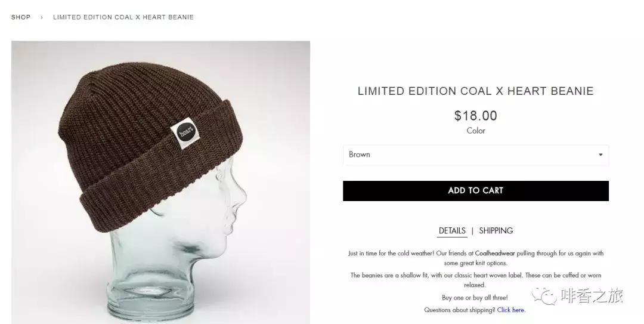Click the small arrow on the Color selector
Viewport: 644px width, 324px height.
tap(600, 155)
